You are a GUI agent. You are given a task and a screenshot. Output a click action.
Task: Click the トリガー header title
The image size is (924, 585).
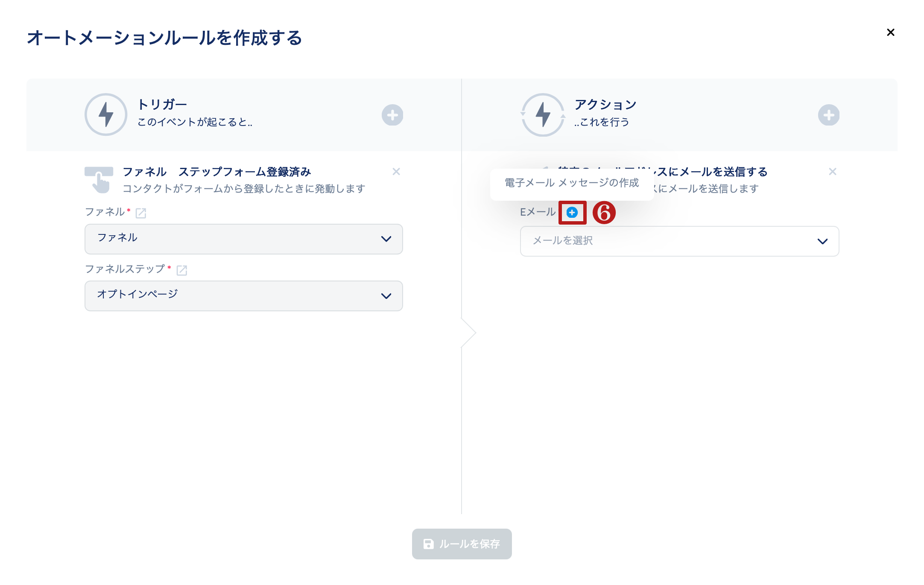coord(162,105)
